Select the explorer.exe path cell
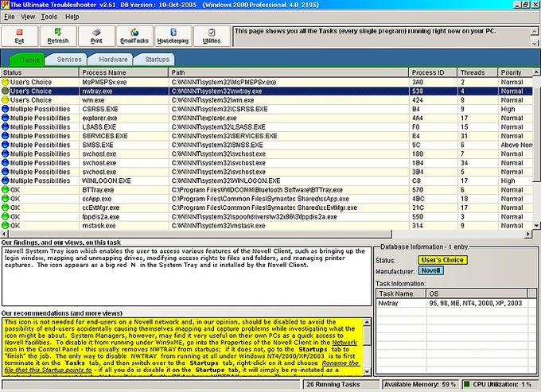 click(x=289, y=118)
